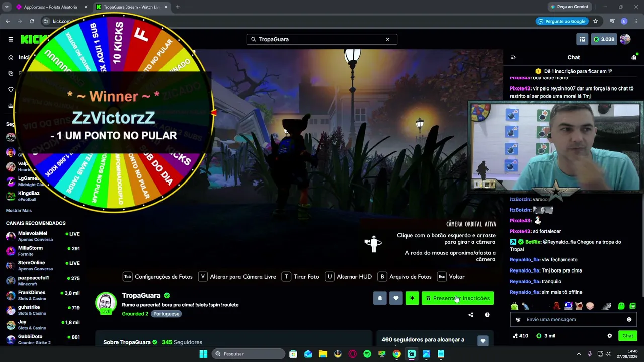Image resolution: width=644 pixels, height=362 pixels.
Task: Open Jay Slots & Casino channel
Action: [x=43, y=325]
